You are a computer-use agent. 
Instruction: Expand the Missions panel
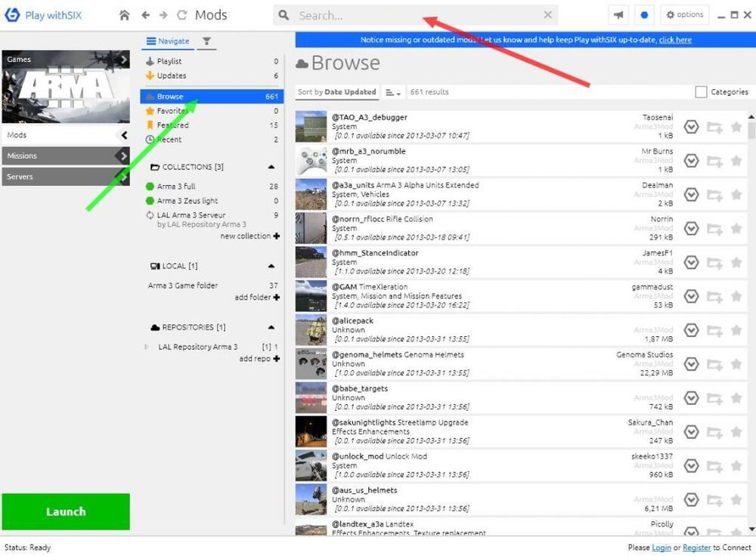click(66, 156)
